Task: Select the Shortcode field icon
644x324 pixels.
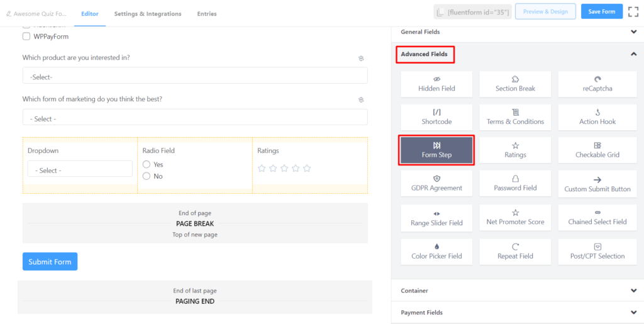Action: 436,112
